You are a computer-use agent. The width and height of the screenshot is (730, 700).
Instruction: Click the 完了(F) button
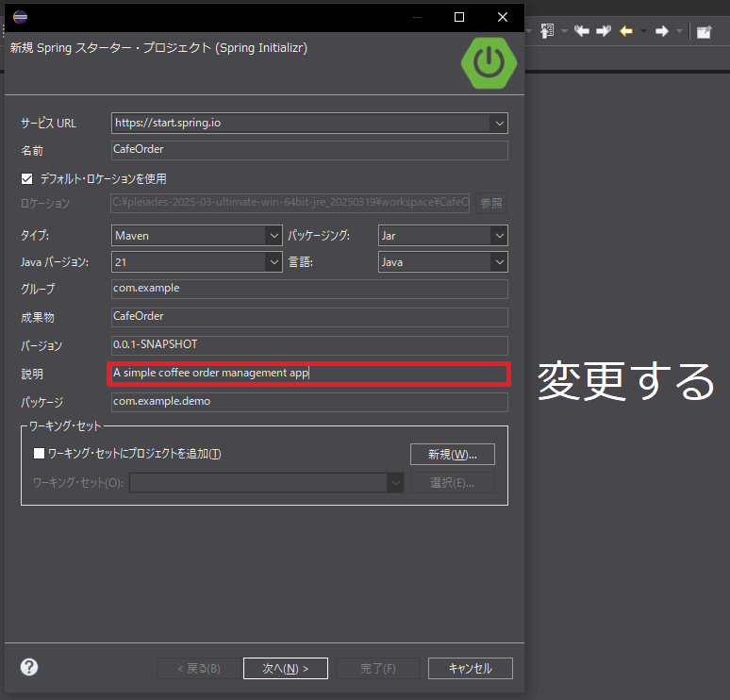coord(378,668)
